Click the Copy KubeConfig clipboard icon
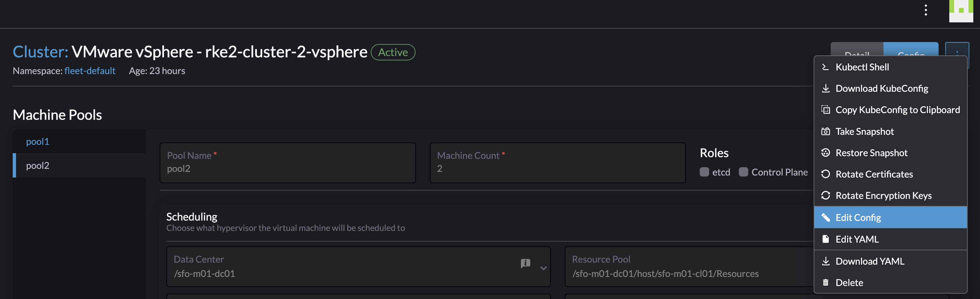The width and height of the screenshot is (980, 299). (825, 110)
